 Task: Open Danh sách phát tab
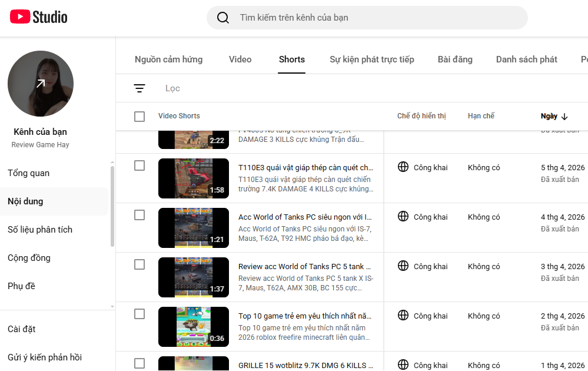(x=527, y=59)
